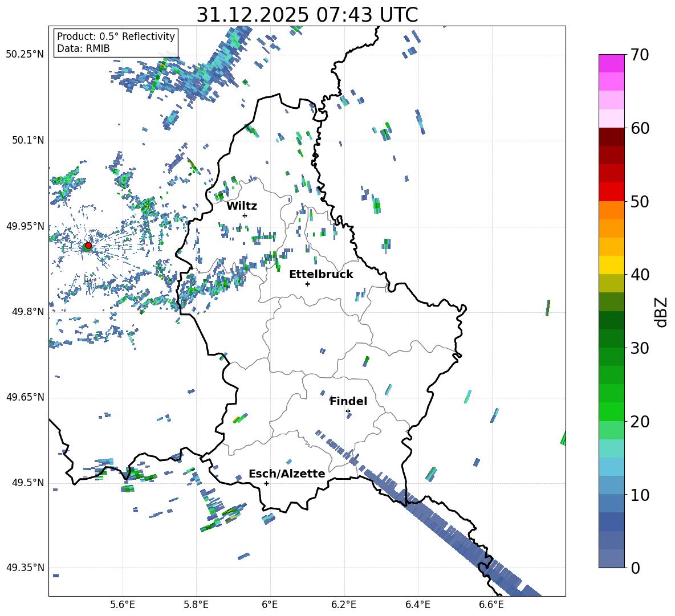Click the 49.5°N latitude tick label
Image resolution: width=675 pixels, height=616 pixels.
pyautogui.click(x=28, y=483)
